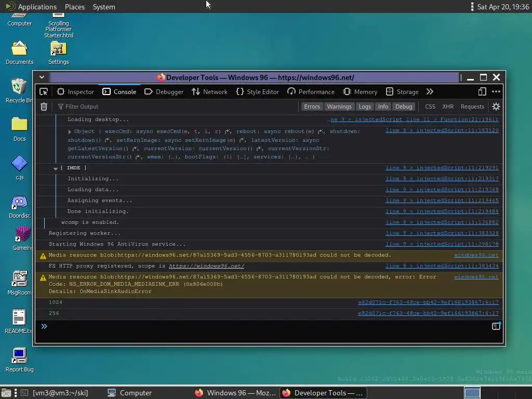Click the top panel tray dots icon
The image size is (532, 399).
click(472, 7)
